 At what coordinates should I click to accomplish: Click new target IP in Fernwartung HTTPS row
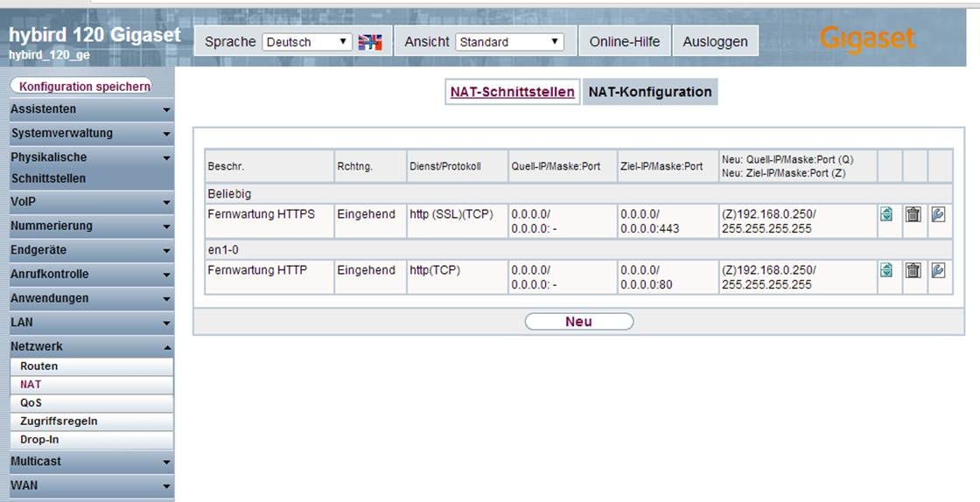tap(797, 221)
